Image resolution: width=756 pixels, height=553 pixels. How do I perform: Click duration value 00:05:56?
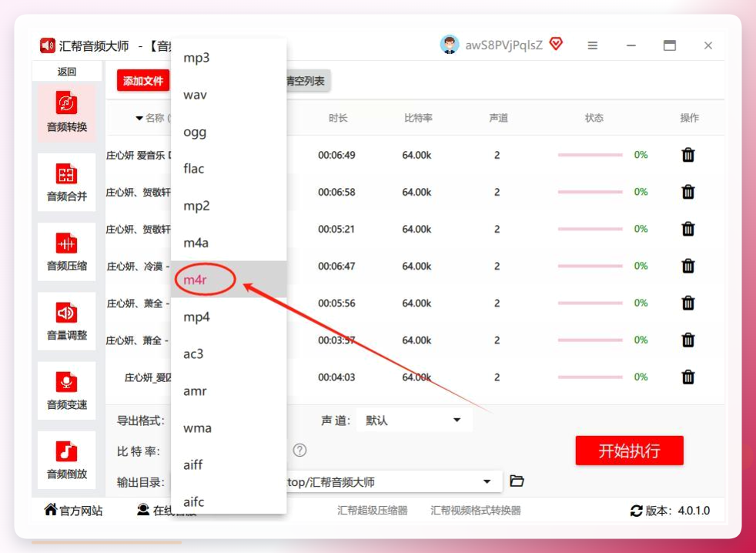coord(336,303)
